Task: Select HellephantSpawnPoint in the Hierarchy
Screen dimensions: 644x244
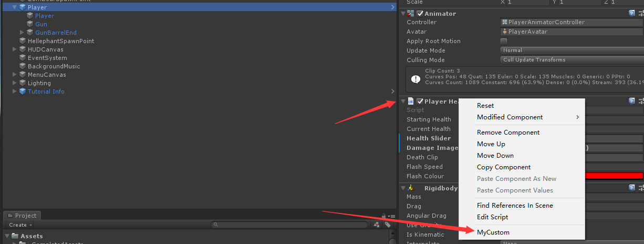Action: (61, 41)
